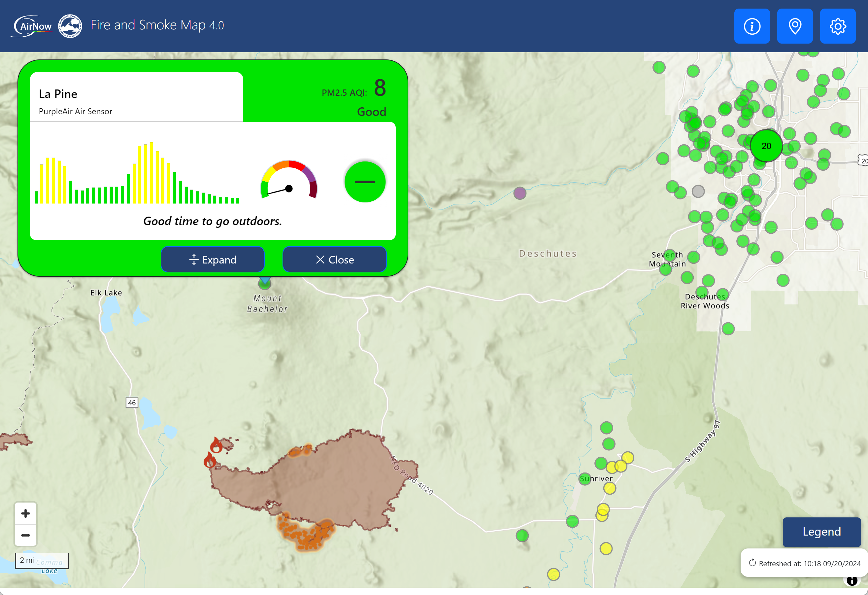Open the Legend panel
Viewport: 868px width, 595px height.
pos(821,532)
